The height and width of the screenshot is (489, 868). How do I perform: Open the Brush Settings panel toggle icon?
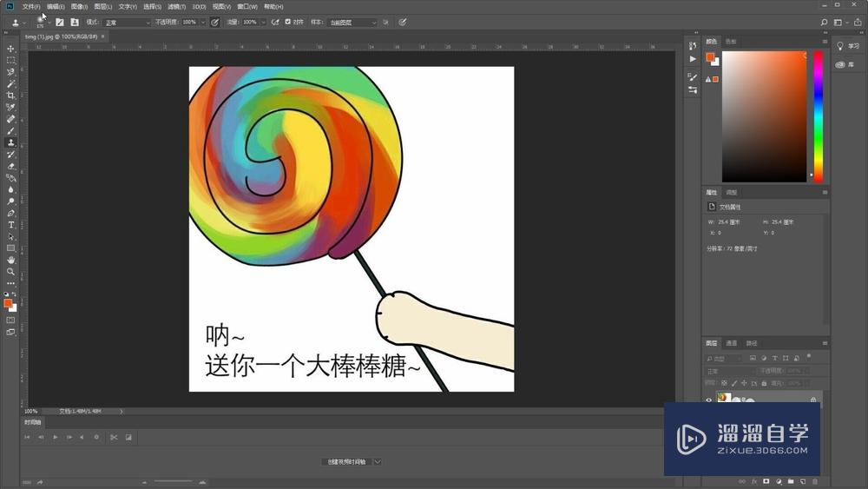59,23
